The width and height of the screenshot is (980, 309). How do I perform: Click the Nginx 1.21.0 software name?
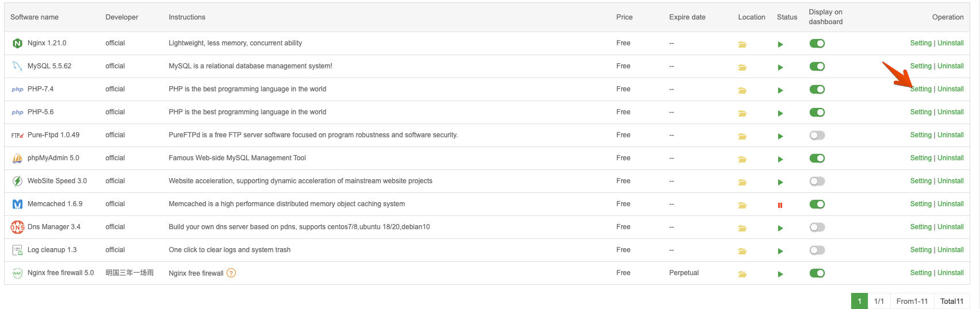click(x=47, y=43)
